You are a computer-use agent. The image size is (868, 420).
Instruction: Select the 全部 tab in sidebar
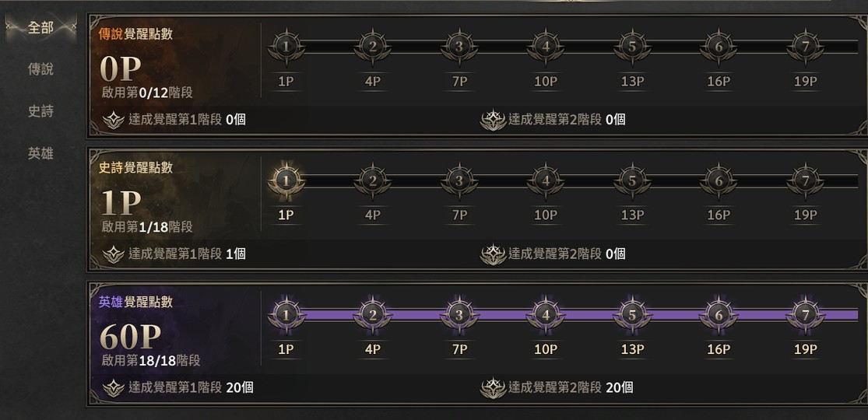[41, 28]
